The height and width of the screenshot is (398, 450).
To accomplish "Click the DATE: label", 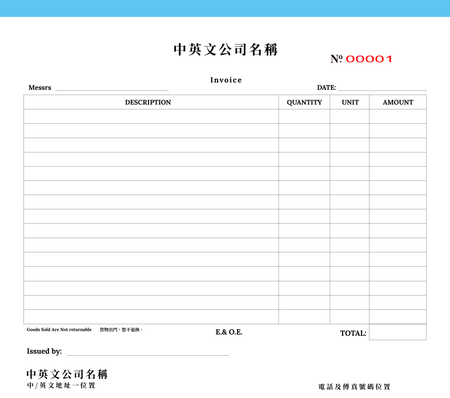I will [326, 88].
